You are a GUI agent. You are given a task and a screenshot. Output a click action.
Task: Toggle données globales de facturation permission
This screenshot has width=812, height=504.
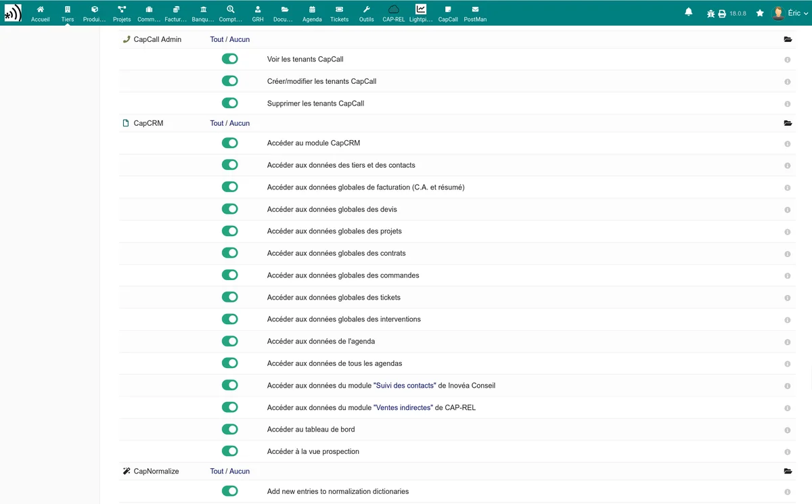(x=230, y=187)
